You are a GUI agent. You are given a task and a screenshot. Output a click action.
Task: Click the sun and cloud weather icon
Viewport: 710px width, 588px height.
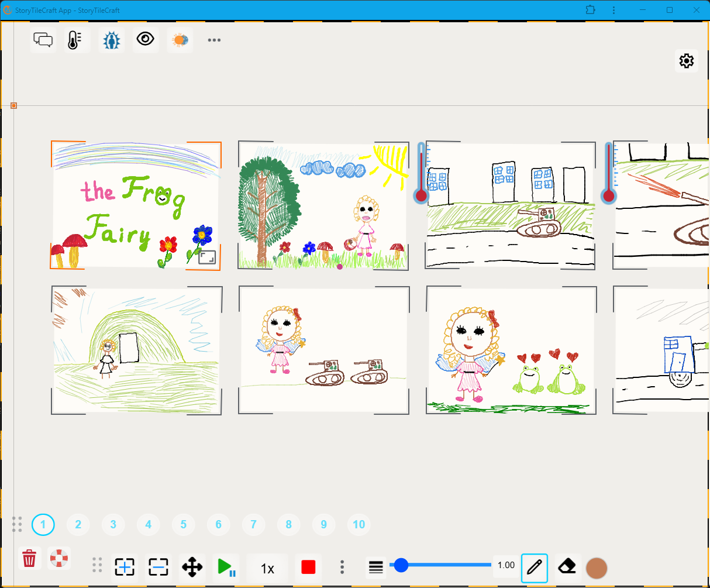tap(180, 40)
